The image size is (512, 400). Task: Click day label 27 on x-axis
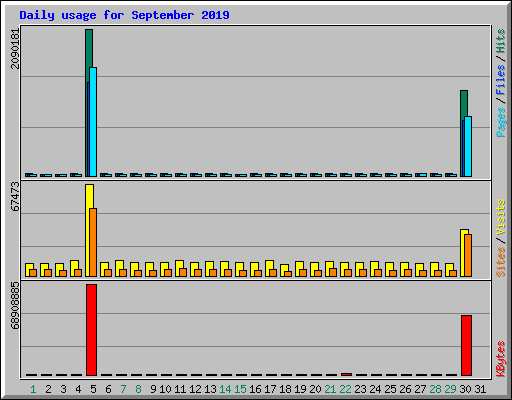click(420, 389)
